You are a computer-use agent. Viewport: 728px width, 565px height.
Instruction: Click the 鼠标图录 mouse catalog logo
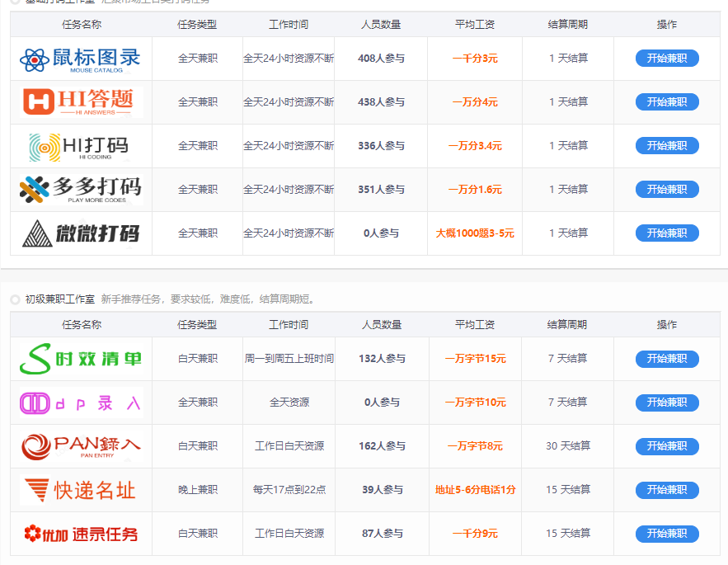click(x=81, y=59)
